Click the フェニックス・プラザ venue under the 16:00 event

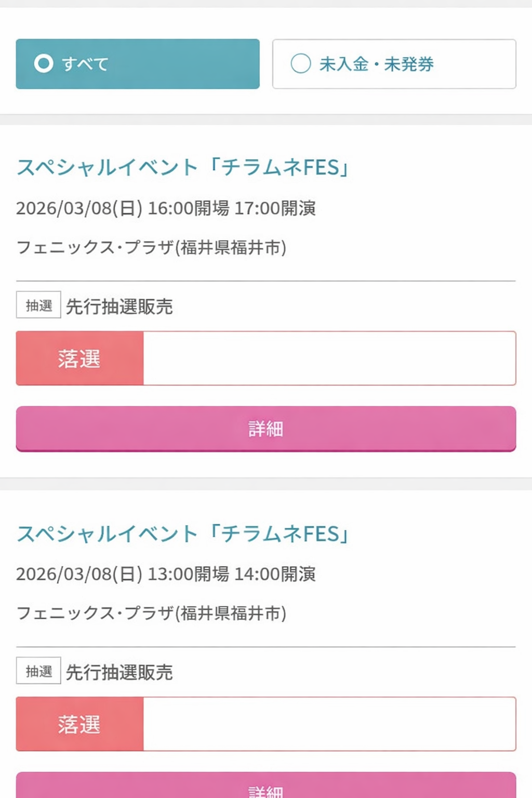151,248
